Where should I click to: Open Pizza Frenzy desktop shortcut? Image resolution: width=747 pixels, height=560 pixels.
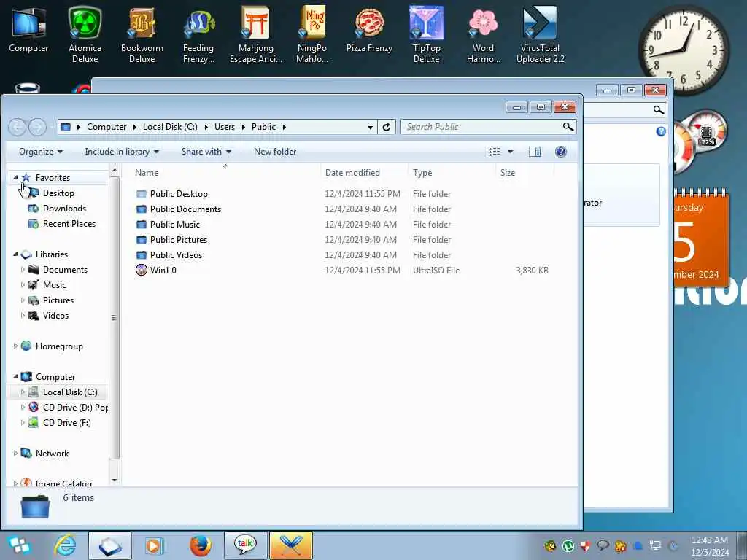click(x=369, y=29)
